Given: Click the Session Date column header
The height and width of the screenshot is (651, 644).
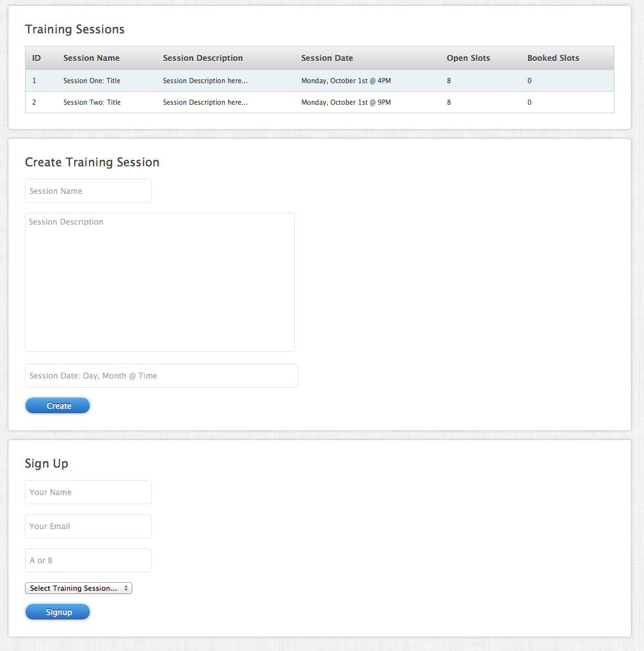Looking at the screenshot, I should click(x=327, y=58).
